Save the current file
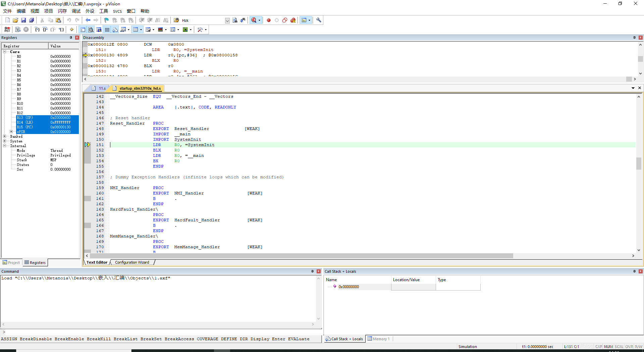This screenshot has height=352, width=644. (23, 20)
